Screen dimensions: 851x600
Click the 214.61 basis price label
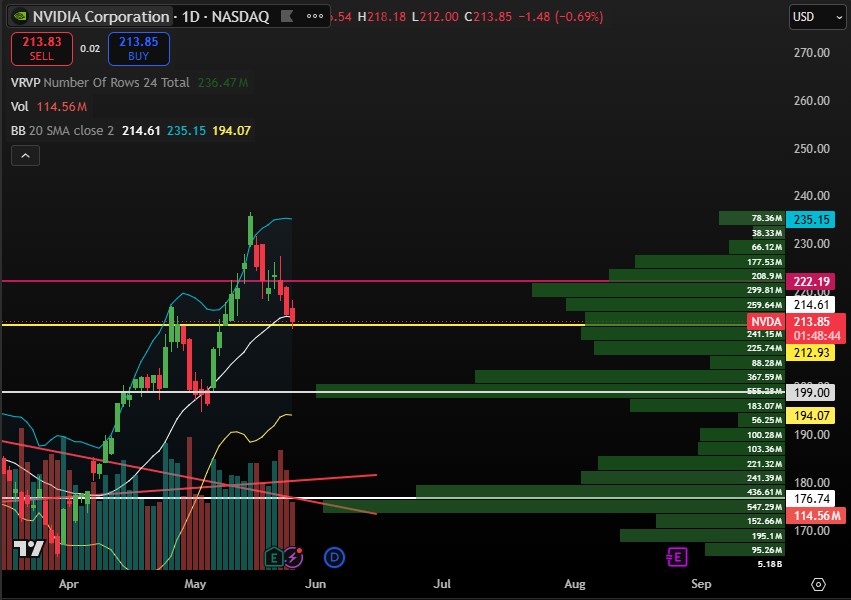click(811, 305)
